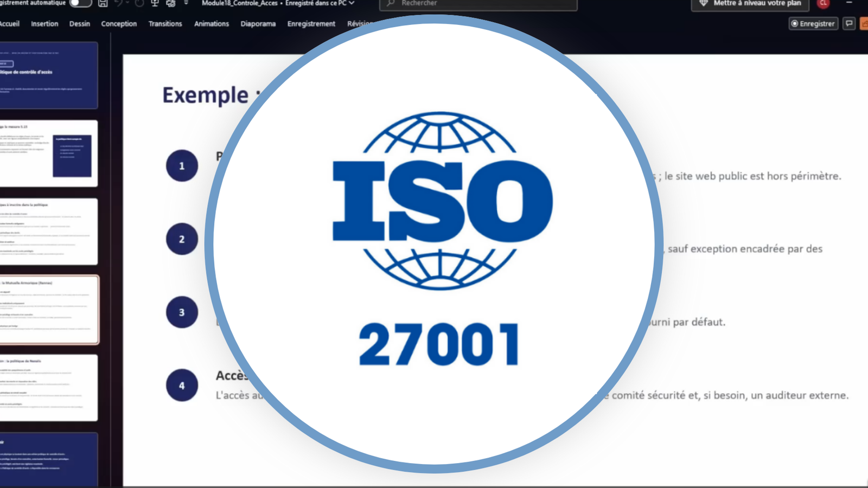Select slide thumbnail about la mesure 5.15
This screenshot has width=868, height=488.
tap(49, 153)
